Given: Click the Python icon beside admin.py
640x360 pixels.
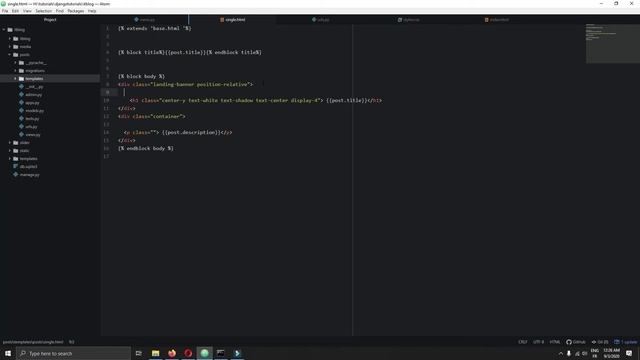Looking at the screenshot, I should pos(21,95).
